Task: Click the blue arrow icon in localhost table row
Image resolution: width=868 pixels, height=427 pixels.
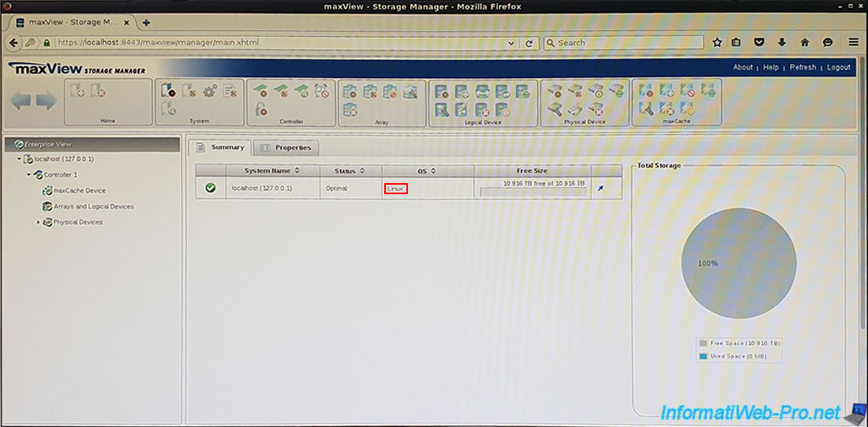Action: tap(600, 189)
